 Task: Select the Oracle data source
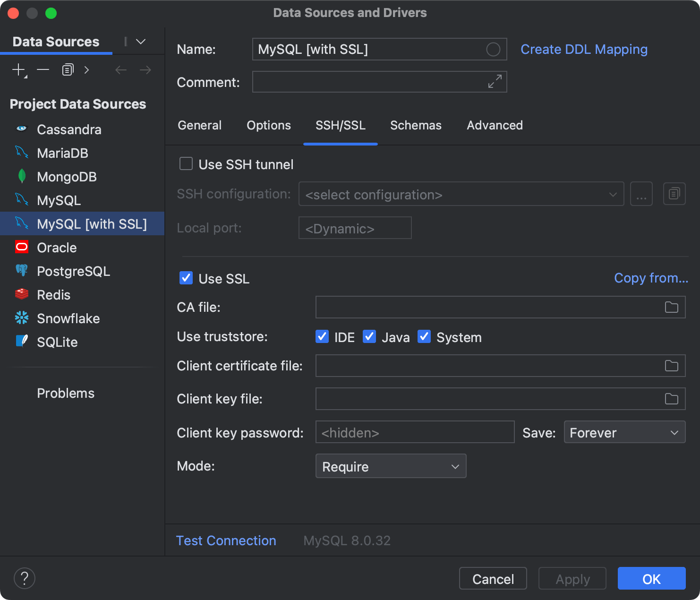click(x=56, y=247)
